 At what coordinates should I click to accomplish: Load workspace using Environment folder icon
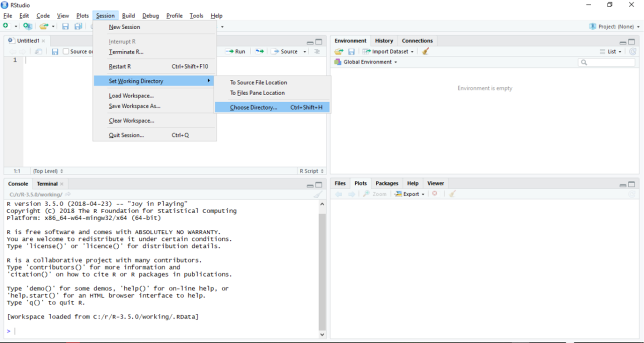point(339,51)
